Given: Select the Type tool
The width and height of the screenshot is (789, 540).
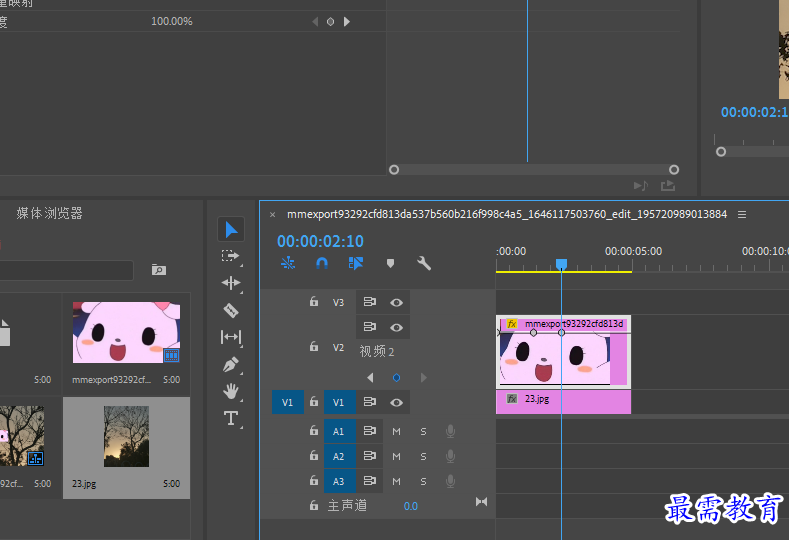Looking at the screenshot, I should coord(231,418).
